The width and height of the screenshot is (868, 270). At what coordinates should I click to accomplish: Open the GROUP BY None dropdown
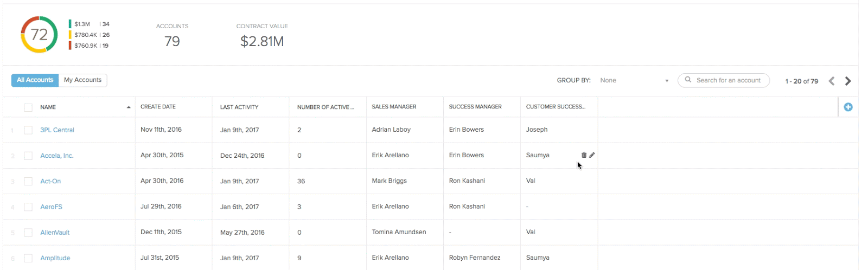pyautogui.click(x=634, y=80)
